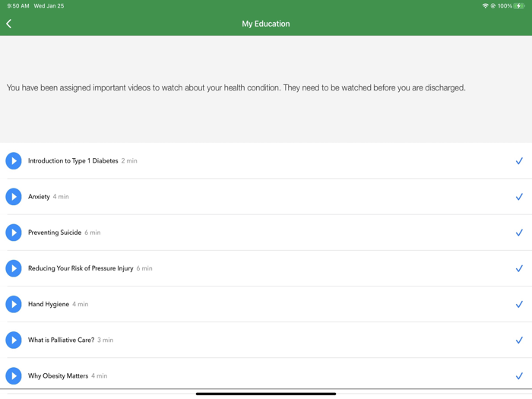Tap the Wed Jan 25 date in status bar
Screen dimensions: 532x399
[x=49, y=6]
